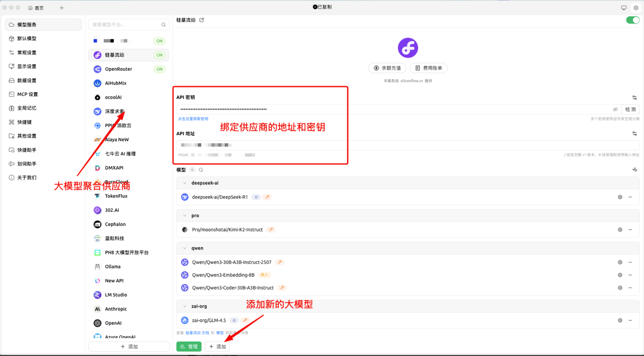This screenshot has height=356, width=644.
Task: Open 硅基流动 文档 link
Action: (x=197, y=333)
